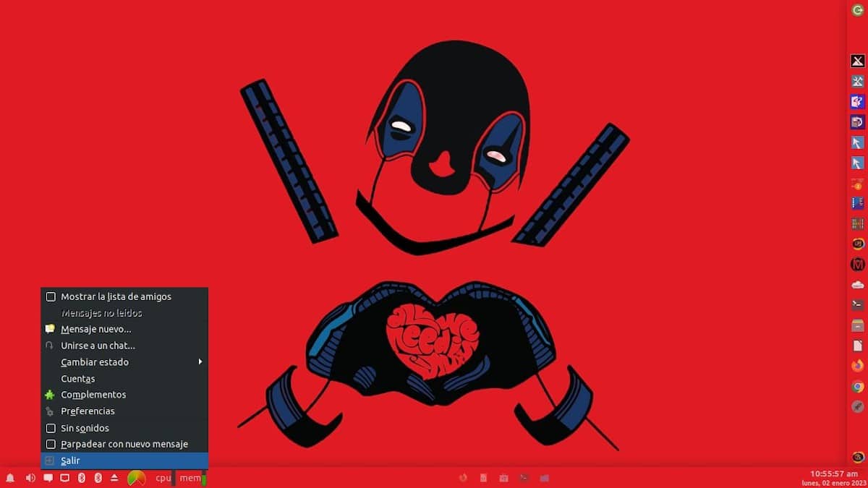
Task: Click the chat bubble messenger tray icon
Action: (48, 478)
